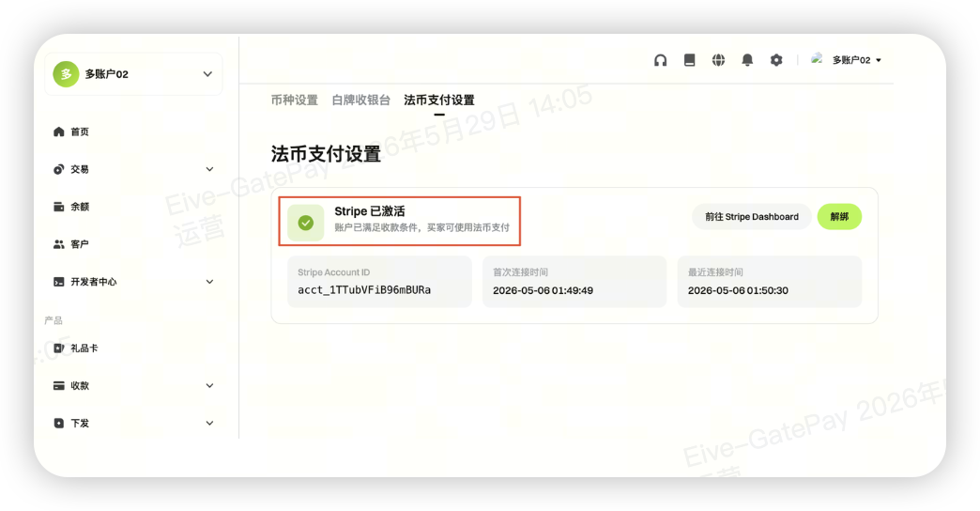Screen dimensions: 980x511
Task: Click latest connection time 2026-05-06 01:50:30
Action: pyautogui.click(x=738, y=290)
